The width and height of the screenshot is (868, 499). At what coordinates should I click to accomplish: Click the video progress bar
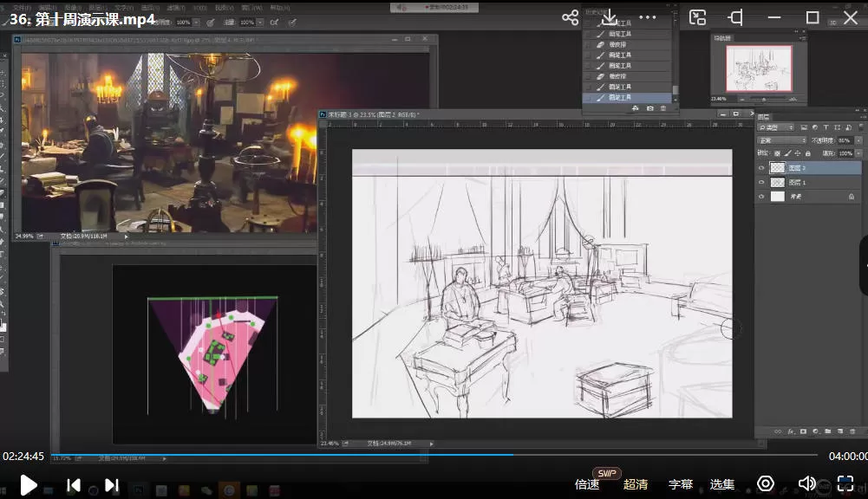click(434, 455)
